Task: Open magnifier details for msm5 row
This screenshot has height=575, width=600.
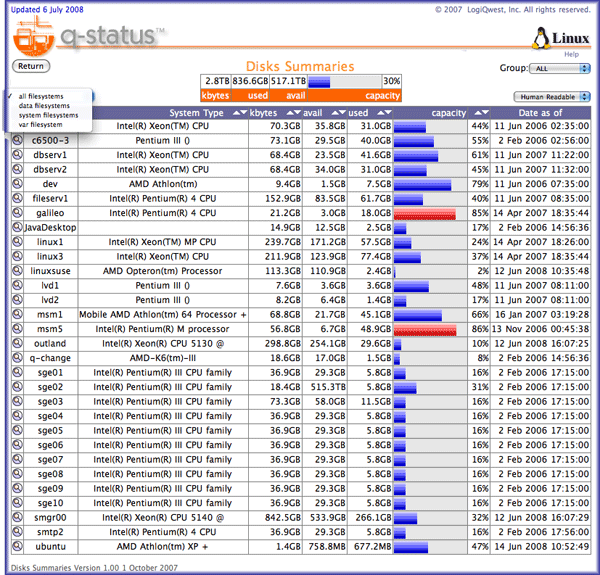Action: 17,329
